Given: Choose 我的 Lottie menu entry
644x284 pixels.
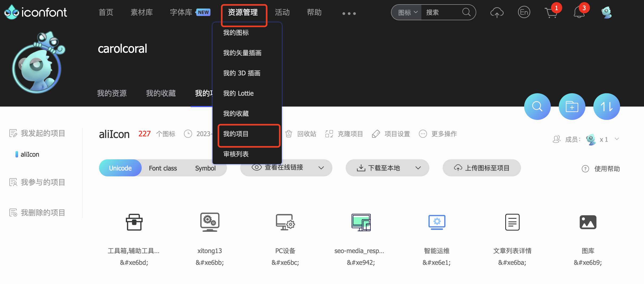Looking at the screenshot, I should (238, 93).
